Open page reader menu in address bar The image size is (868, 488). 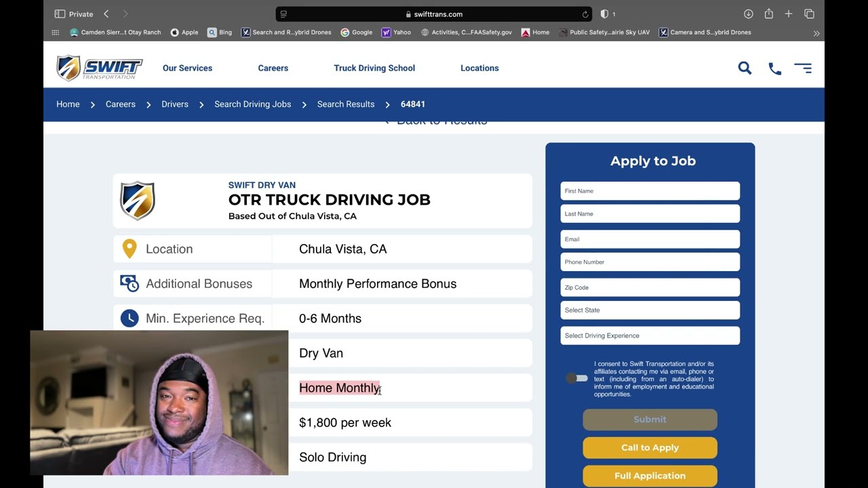coord(283,14)
